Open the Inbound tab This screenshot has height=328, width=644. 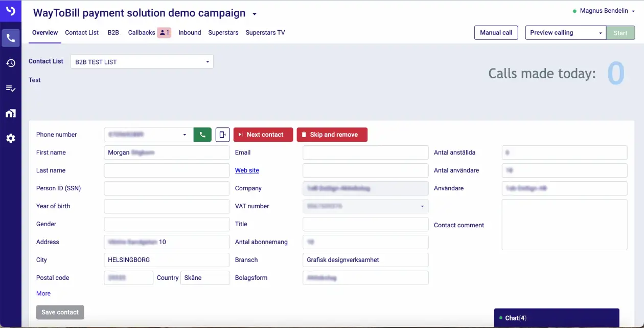[x=190, y=32]
